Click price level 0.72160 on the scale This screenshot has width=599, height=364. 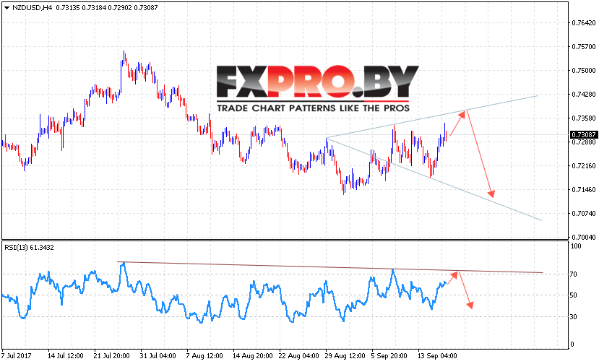[x=584, y=166]
